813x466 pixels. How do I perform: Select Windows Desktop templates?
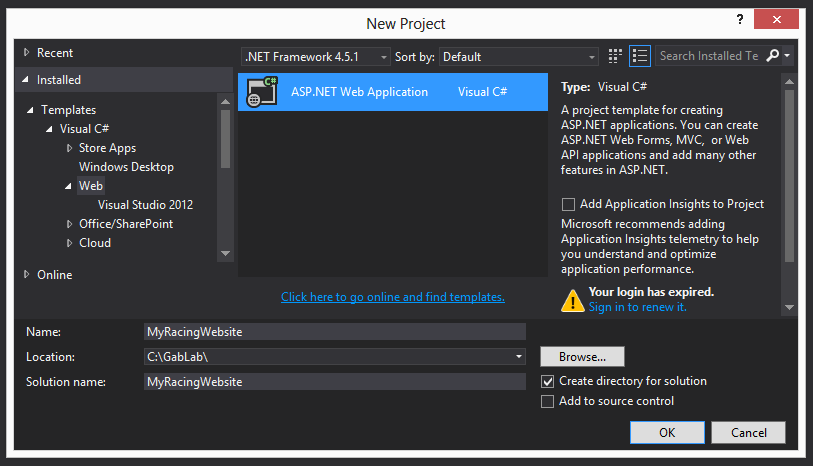point(126,167)
